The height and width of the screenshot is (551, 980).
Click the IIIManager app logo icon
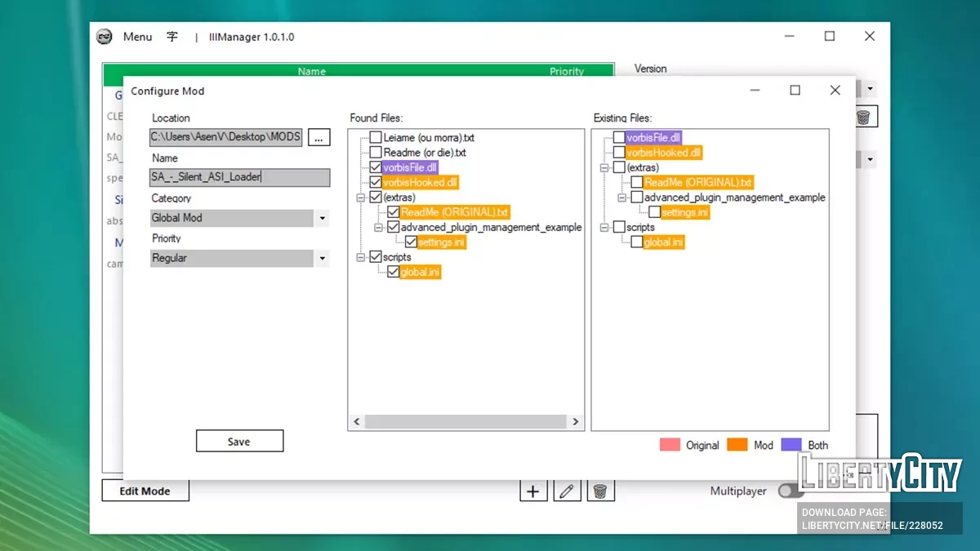click(x=105, y=37)
